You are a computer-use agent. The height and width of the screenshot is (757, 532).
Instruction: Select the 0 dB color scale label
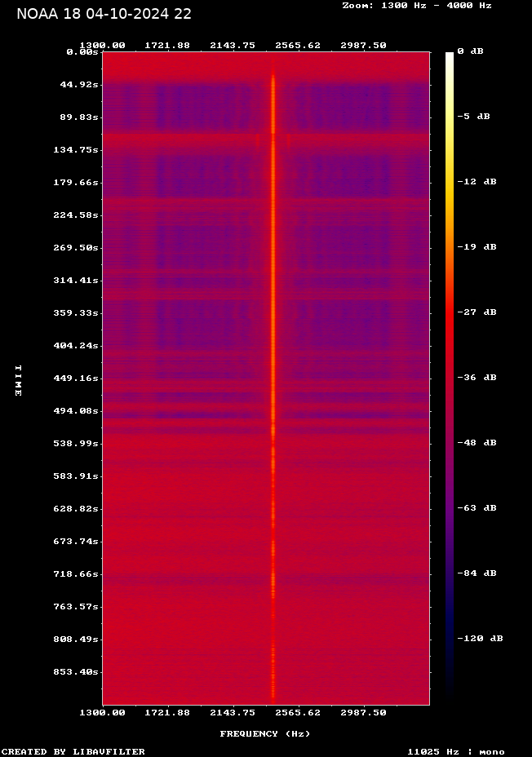[x=470, y=51]
